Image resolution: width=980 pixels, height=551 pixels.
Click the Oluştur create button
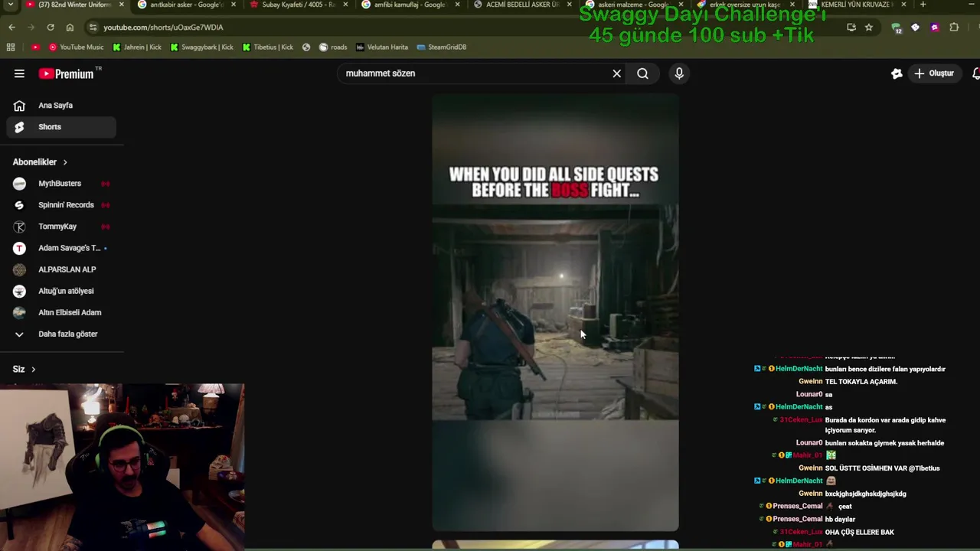[934, 73]
